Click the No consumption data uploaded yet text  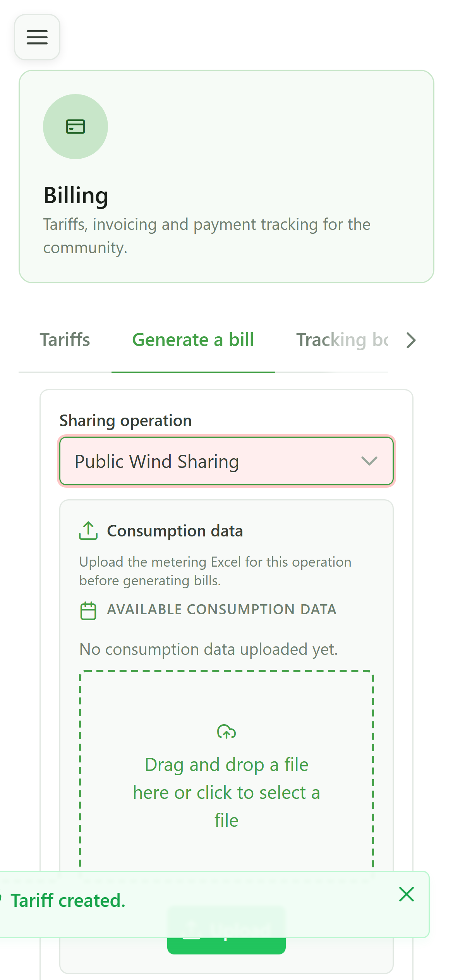coord(208,649)
